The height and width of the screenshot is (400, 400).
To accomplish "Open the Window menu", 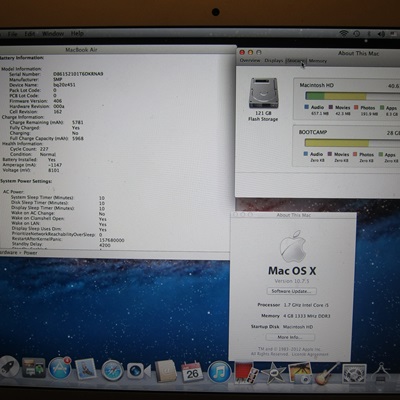I will (53, 34).
